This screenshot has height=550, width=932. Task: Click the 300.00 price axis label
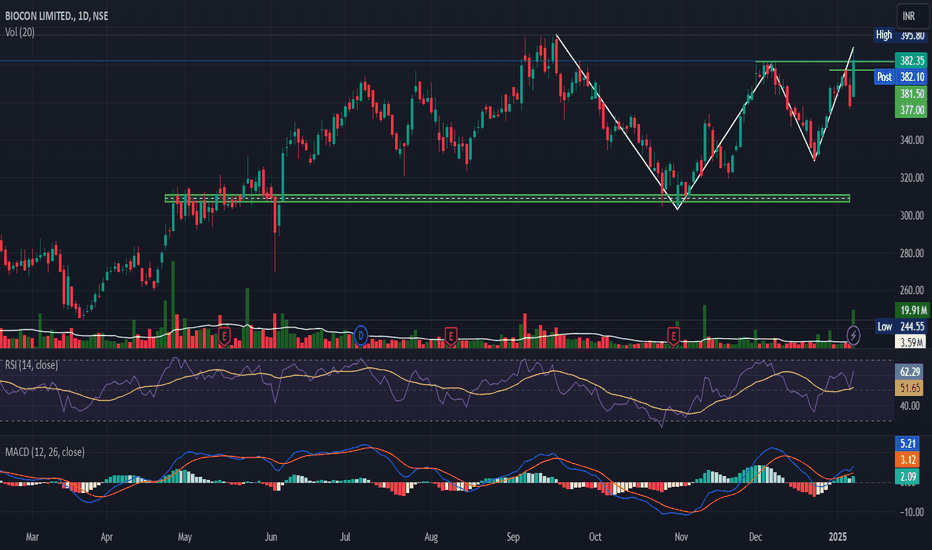[x=911, y=216]
